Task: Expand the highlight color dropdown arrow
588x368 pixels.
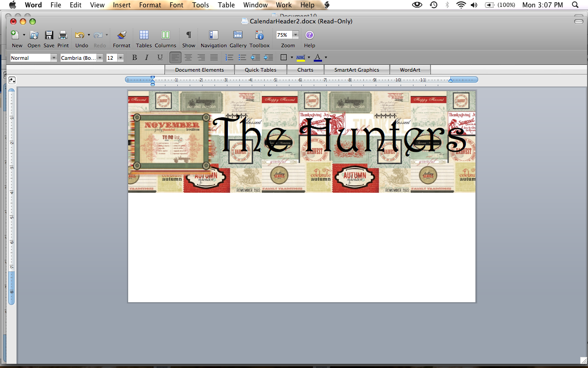Action: (309, 57)
